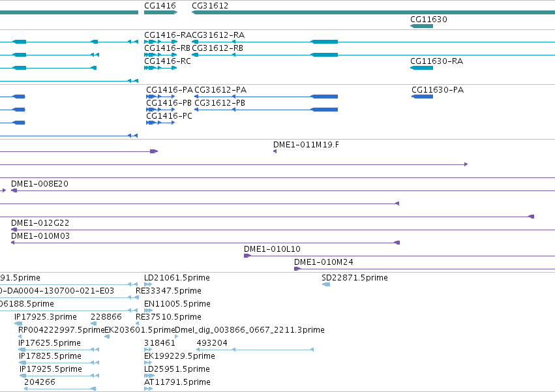555x392 pixels.
Task: Click the 318461 EST feature
Action: pos(148,350)
